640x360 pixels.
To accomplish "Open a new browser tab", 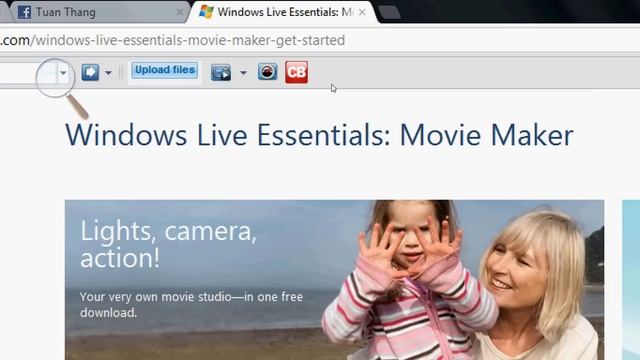I will tap(389, 13).
